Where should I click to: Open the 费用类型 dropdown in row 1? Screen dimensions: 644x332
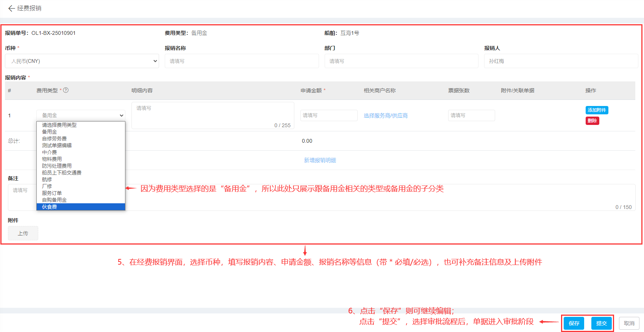[81, 115]
